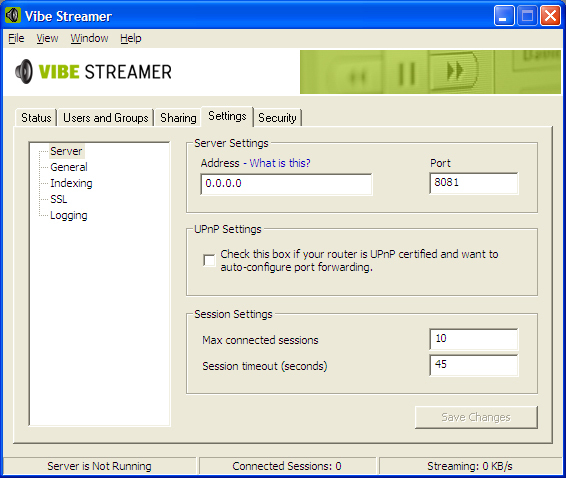Maximize the Vibe Streamer window
566x478 pixels.
tap(527, 16)
